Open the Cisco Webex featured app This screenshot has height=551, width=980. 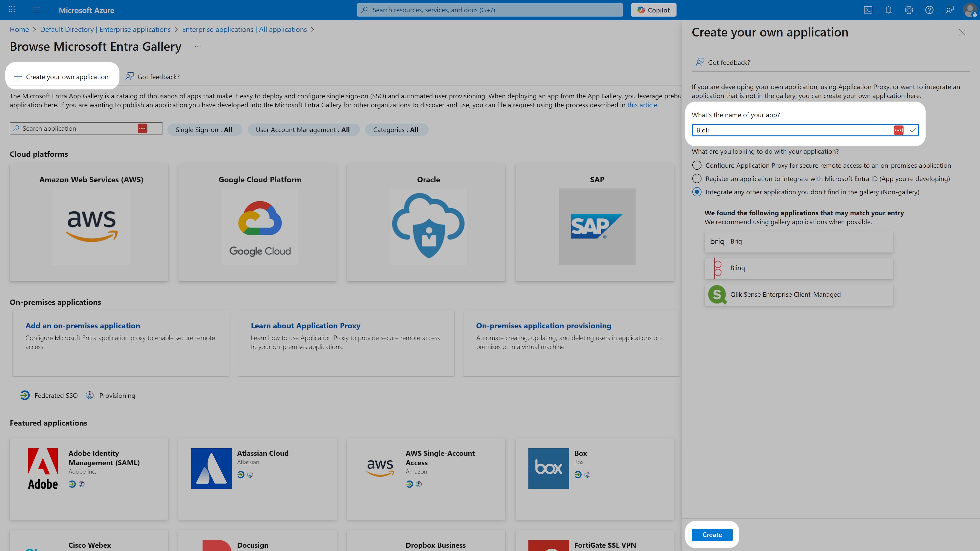tap(89, 540)
